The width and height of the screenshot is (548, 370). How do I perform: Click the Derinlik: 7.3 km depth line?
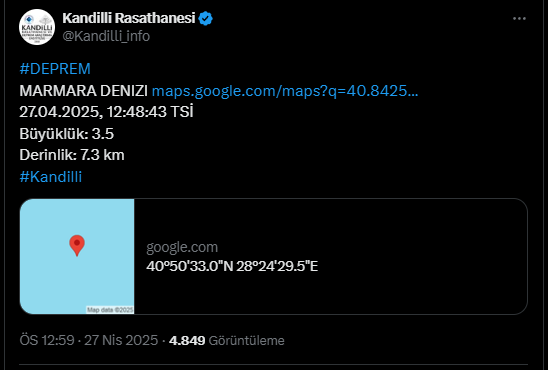72,155
